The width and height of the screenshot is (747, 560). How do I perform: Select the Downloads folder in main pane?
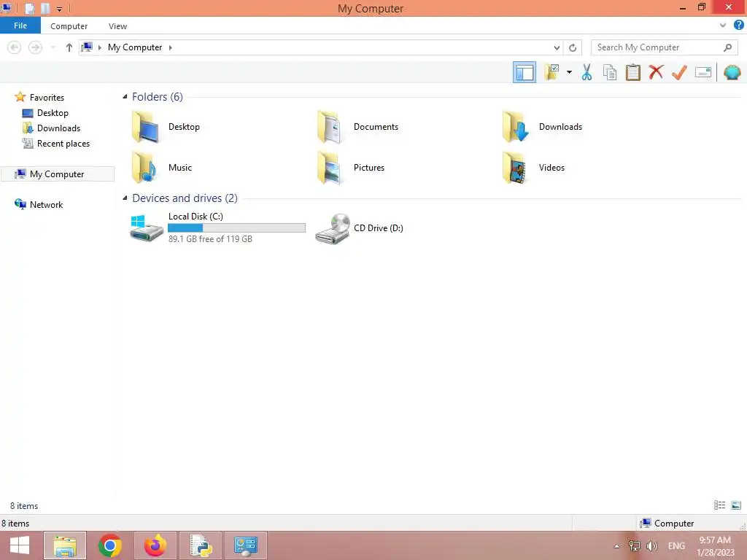click(x=542, y=127)
